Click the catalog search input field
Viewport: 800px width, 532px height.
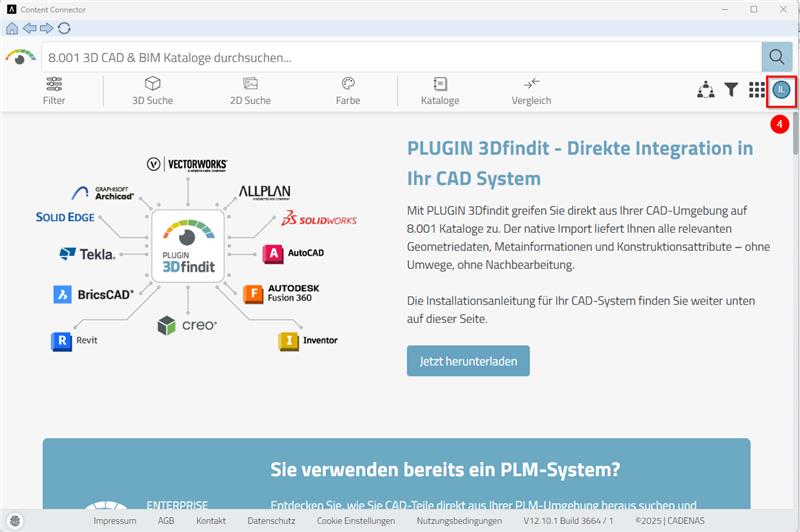click(400, 57)
